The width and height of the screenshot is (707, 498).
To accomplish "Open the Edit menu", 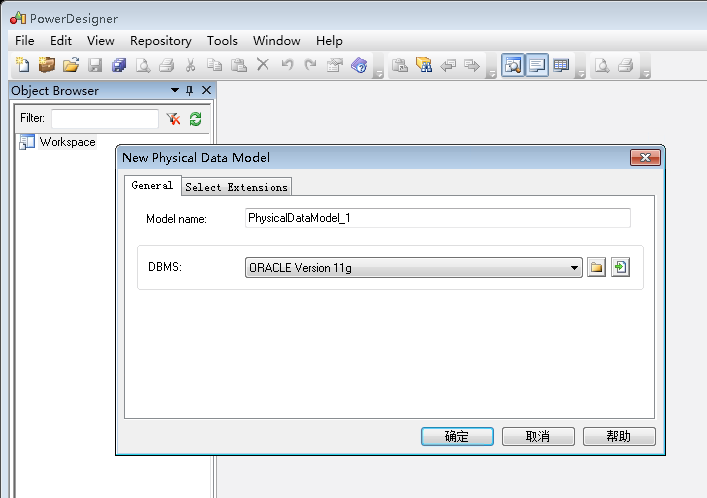I will coord(61,41).
